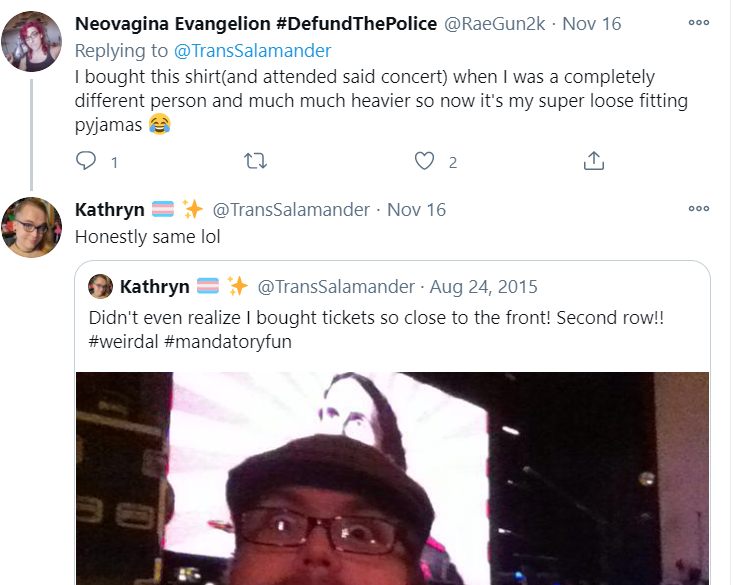Open the quoted tweet text about second row
Image resolution: width=736 pixels, height=585 pixels.
376,330
